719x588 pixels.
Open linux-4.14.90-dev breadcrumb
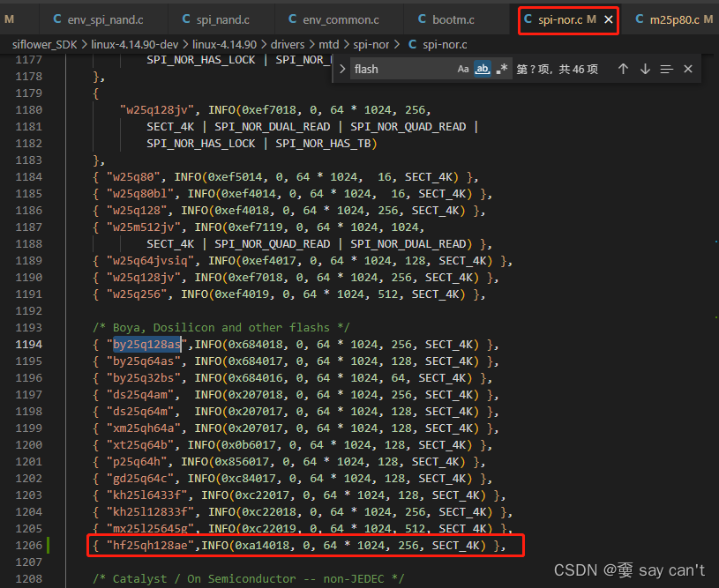pos(134,44)
